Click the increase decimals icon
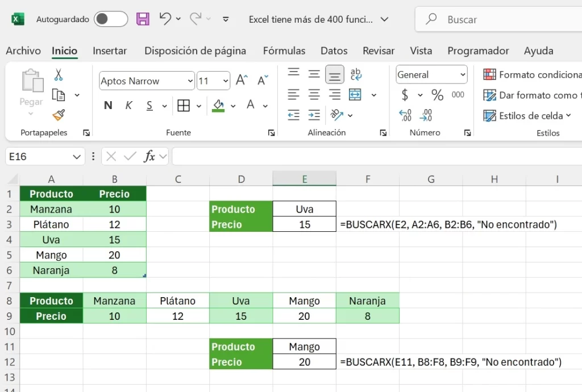The width and height of the screenshot is (582, 392). pyautogui.click(x=405, y=116)
